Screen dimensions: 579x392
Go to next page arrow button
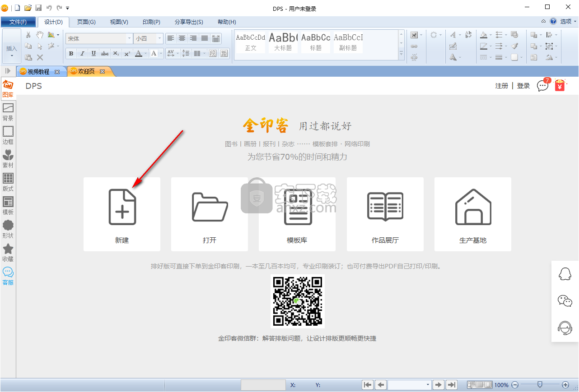click(438, 385)
